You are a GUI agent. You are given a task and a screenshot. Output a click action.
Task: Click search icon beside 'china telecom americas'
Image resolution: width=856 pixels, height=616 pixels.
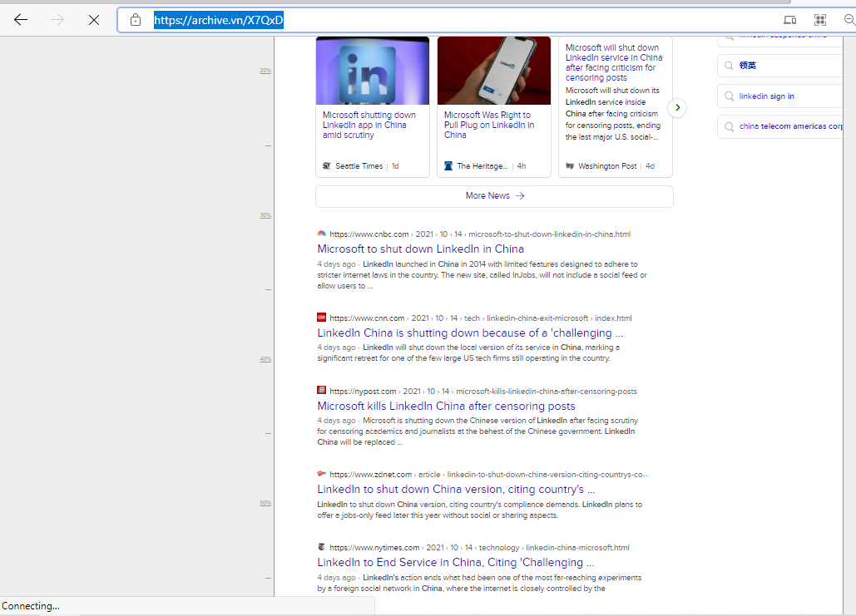tap(729, 127)
